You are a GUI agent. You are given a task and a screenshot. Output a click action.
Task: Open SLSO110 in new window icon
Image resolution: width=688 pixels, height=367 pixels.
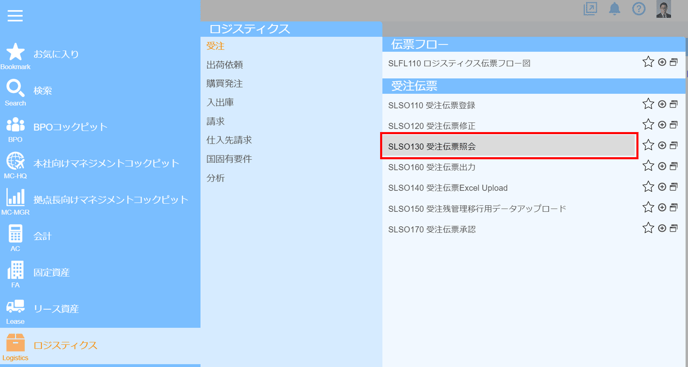tap(674, 104)
